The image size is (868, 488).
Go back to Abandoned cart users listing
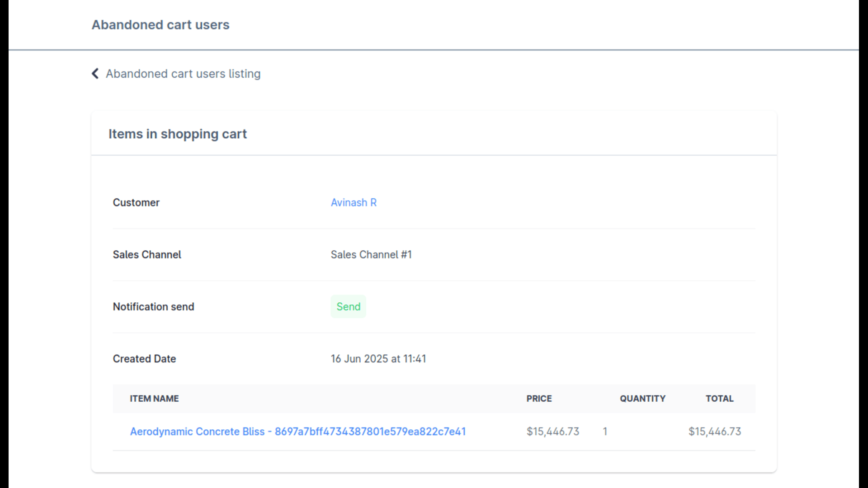tap(183, 74)
